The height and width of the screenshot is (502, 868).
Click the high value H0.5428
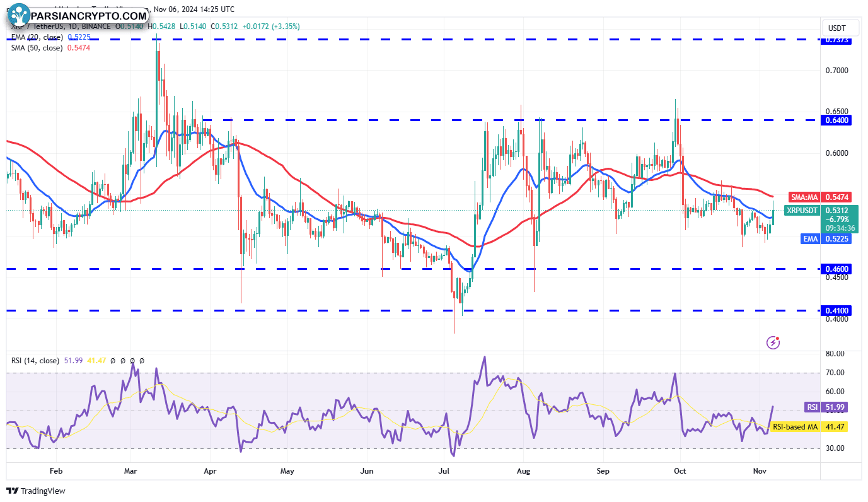(x=163, y=26)
